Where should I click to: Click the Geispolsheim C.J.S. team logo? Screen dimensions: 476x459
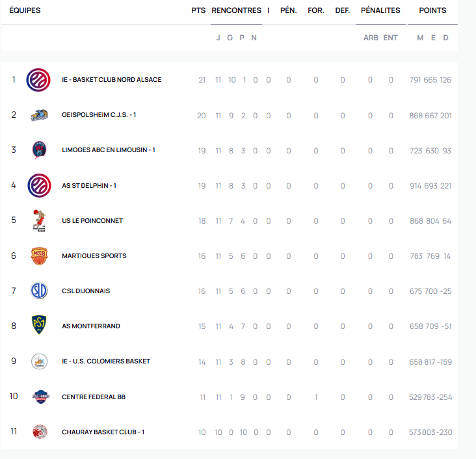pyautogui.click(x=39, y=115)
